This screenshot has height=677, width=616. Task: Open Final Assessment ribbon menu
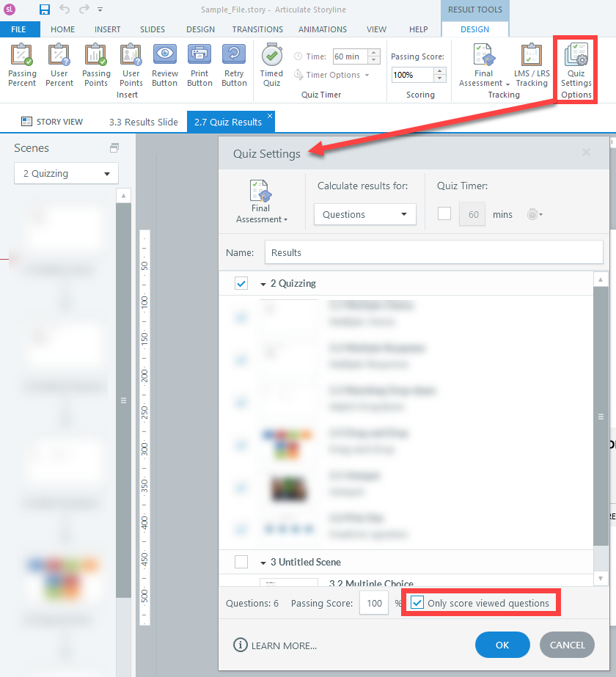pyautogui.click(x=483, y=65)
